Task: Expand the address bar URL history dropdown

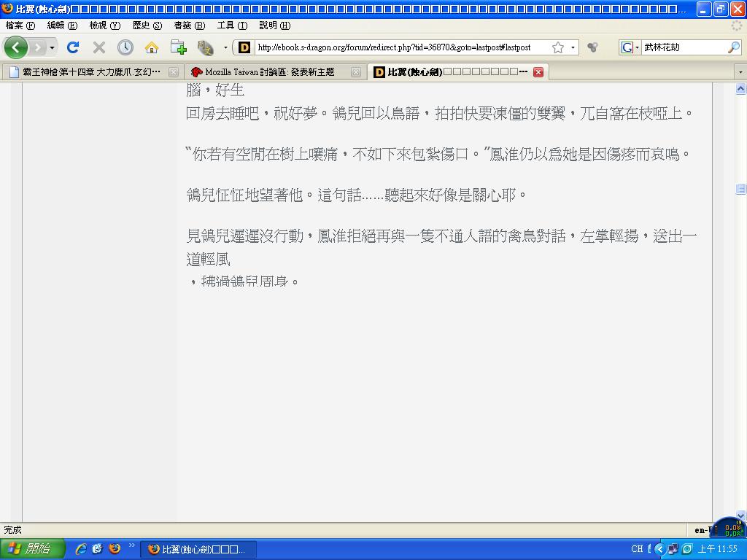Action: 573,47
